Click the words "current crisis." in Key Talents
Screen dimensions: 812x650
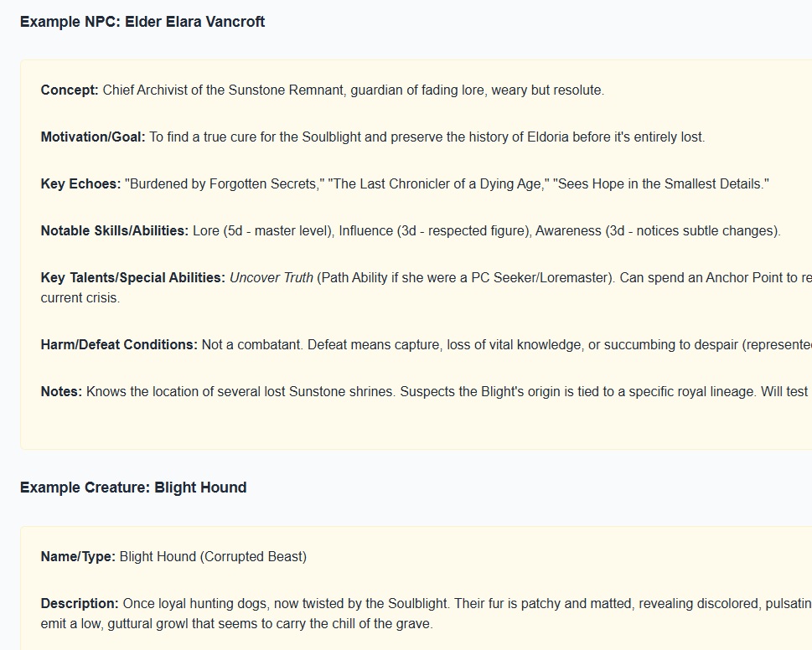80,298
